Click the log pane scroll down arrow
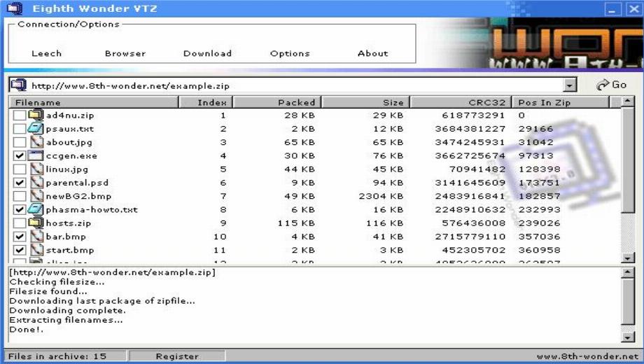This screenshot has width=644, height=364. [x=628, y=337]
